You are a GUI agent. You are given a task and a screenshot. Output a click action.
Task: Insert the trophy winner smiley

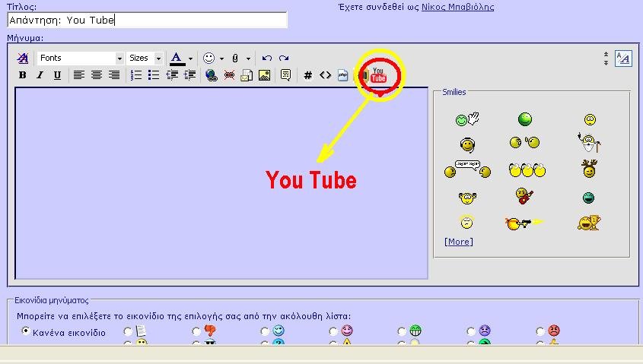(x=589, y=223)
